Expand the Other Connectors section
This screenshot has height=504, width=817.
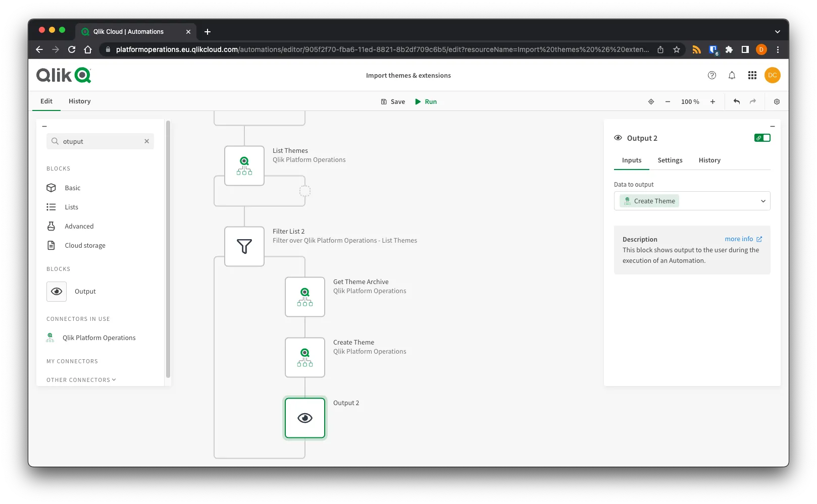tap(81, 380)
